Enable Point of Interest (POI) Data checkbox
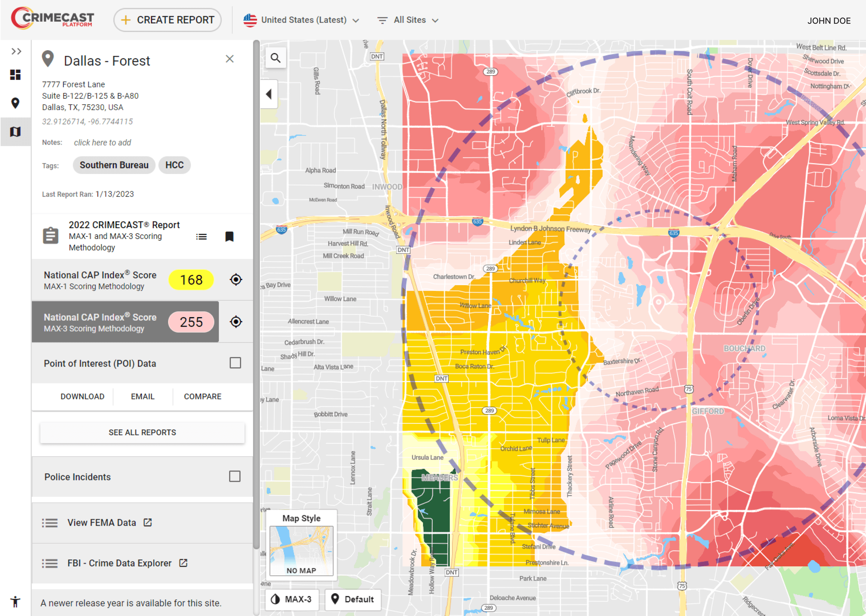866x616 pixels. click(235, 363)
